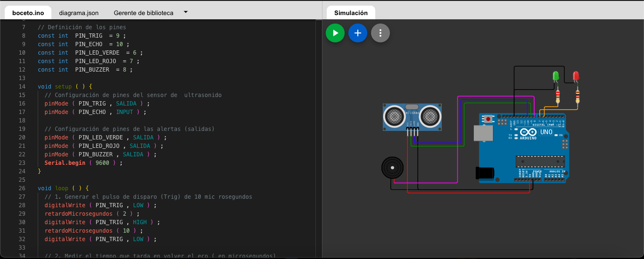Screen dimensions: 644x259
Task: Select the resistor under the green LED
Action: [558, 97]
